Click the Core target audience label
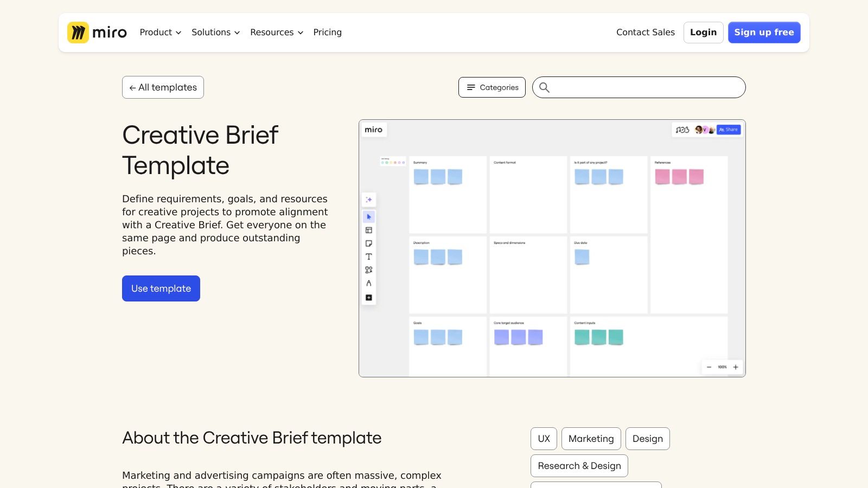Viewport: 868px width, 488px height. (509, 323)
